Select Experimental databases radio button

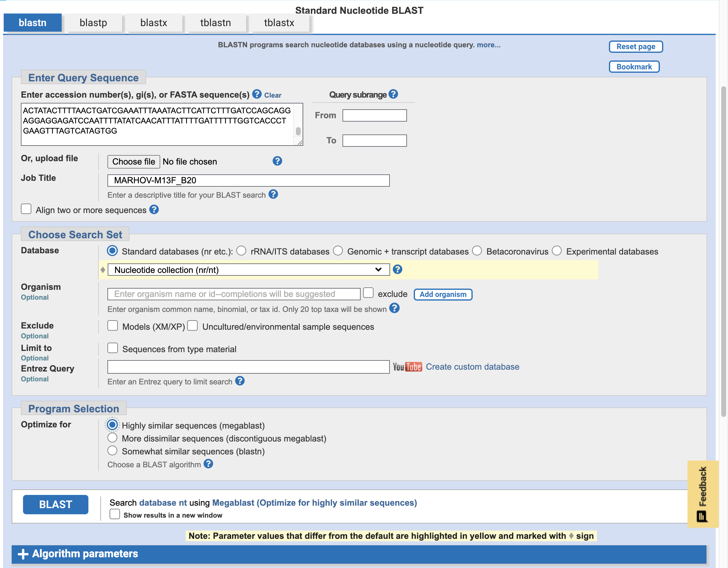[557, 251]
